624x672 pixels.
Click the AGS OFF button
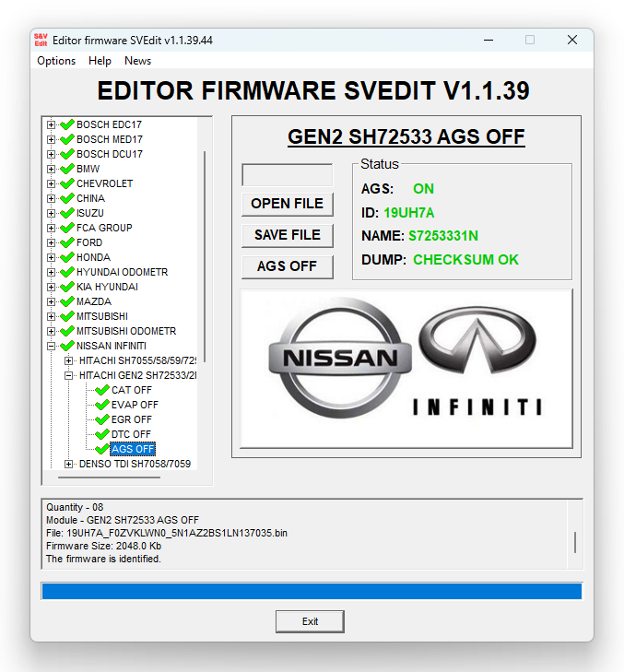[288, 266]
